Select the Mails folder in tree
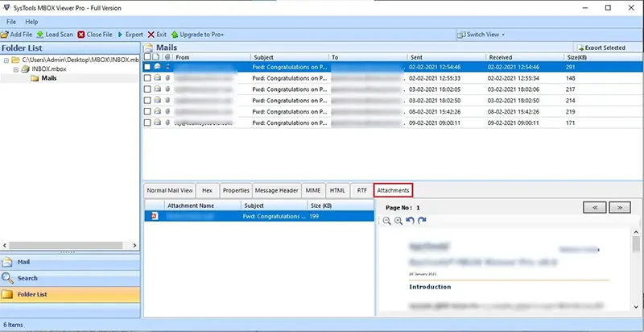 tap(48, 79)
